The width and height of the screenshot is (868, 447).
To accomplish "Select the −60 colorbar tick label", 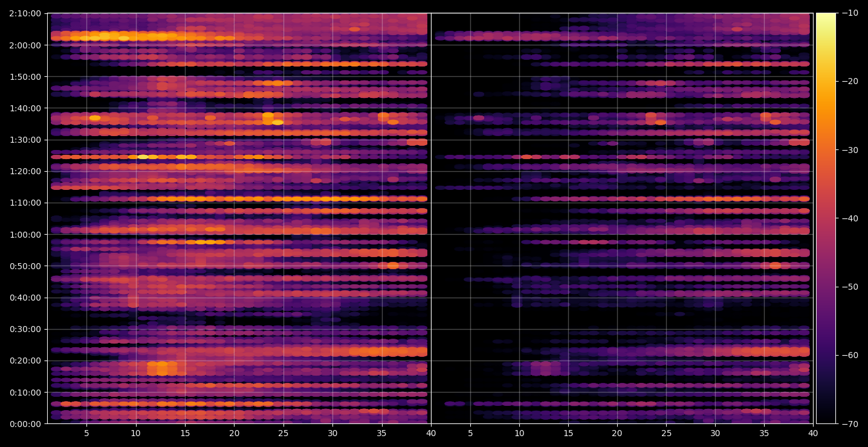I will pos(850,355).
